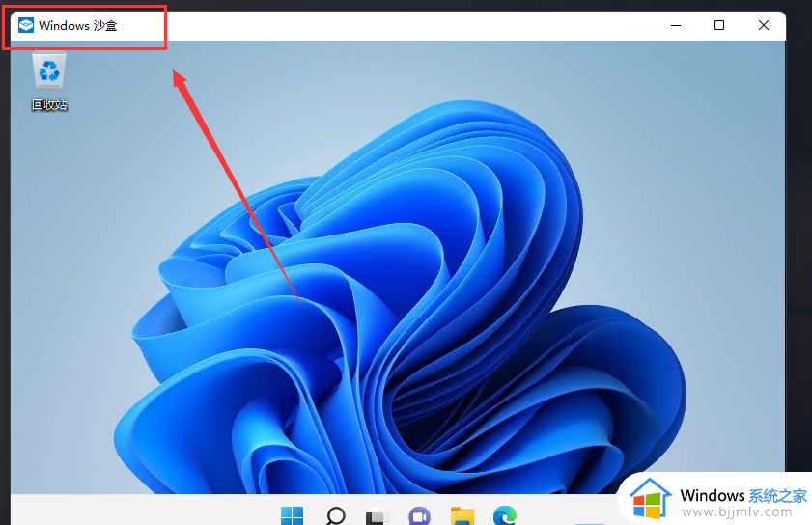Screen dimensions: 812x525
Task: Launch Microsoft Edge from sandbox taskbar
Action: [504, 515]
